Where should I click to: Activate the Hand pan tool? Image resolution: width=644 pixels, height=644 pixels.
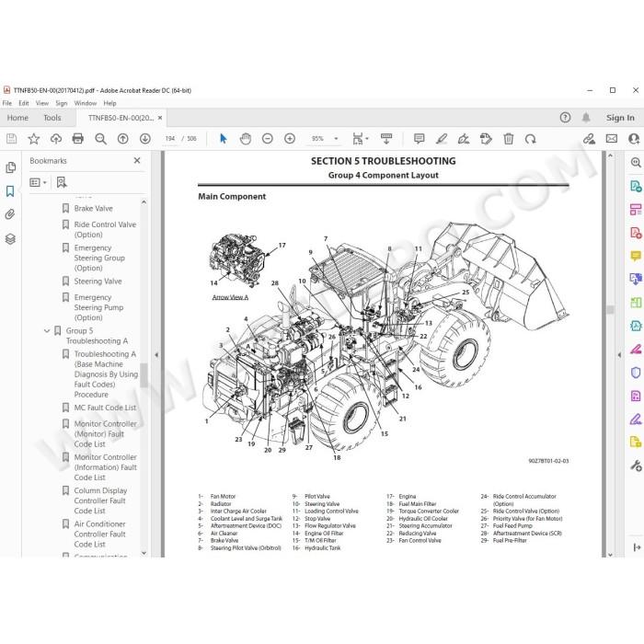tap(246, 139)
